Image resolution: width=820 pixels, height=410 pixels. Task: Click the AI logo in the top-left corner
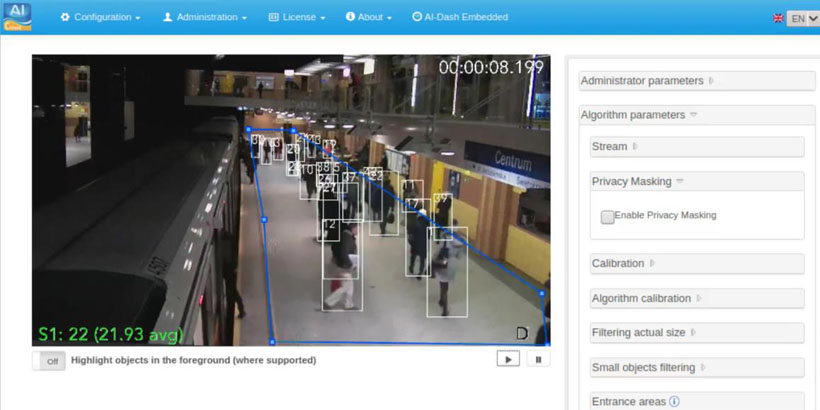[x=17, y=16]
